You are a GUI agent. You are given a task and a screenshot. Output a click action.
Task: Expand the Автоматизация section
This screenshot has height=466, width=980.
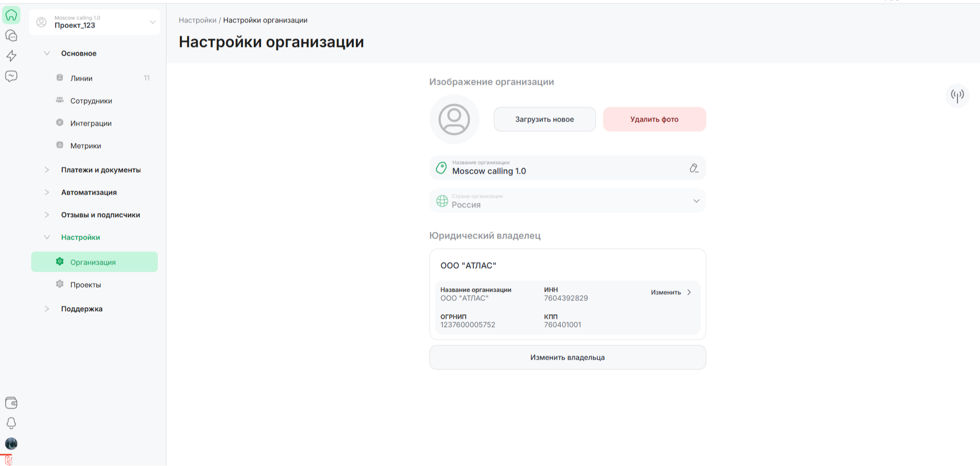click(x=89, y=192)
